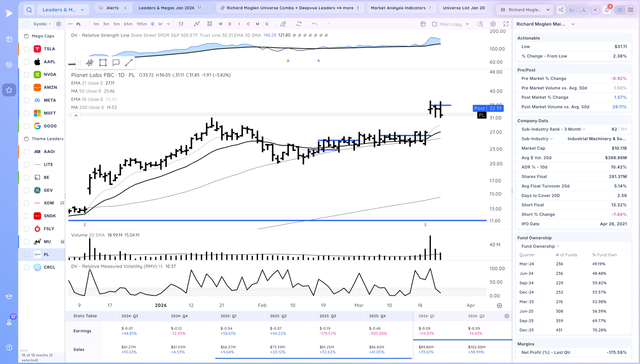Screen dimensions: 640x364
Task: Open chart settings gear icon
Action: [x=493, y=24]
